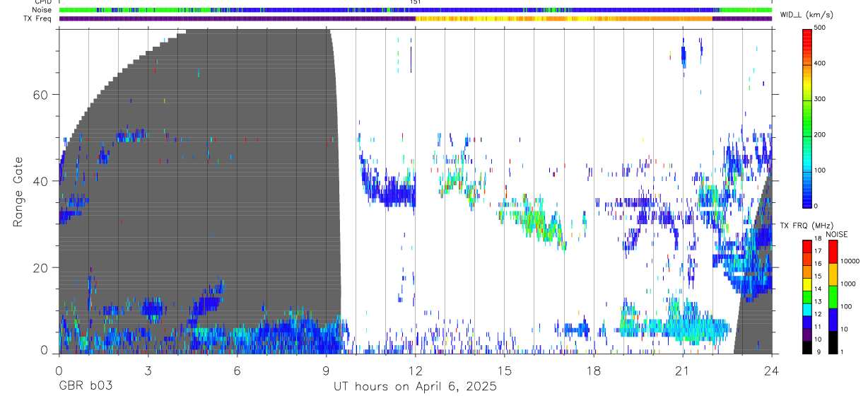This screenshot has width=868, height=401.
Task: Click the '17' tick on the TX FRQ legend
Action: [x=818, y=251]
